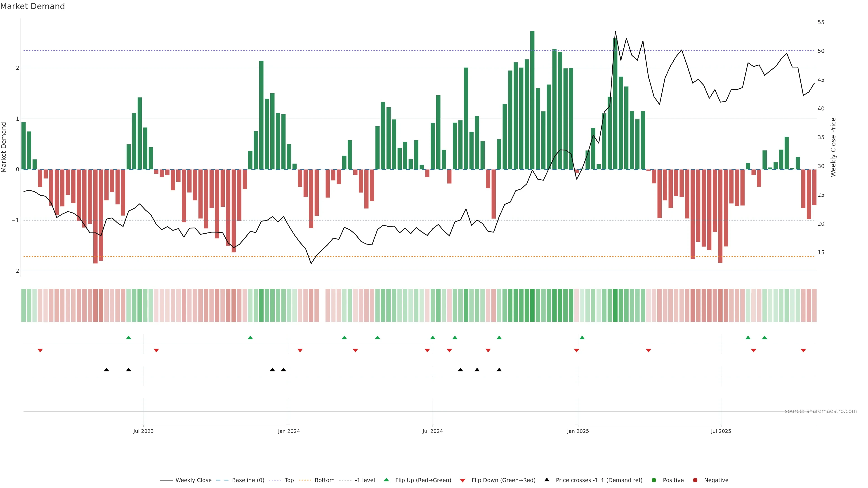Click the Market Demand chart title
This screenshot has width=868, height=488.
[x=32, y=6]
